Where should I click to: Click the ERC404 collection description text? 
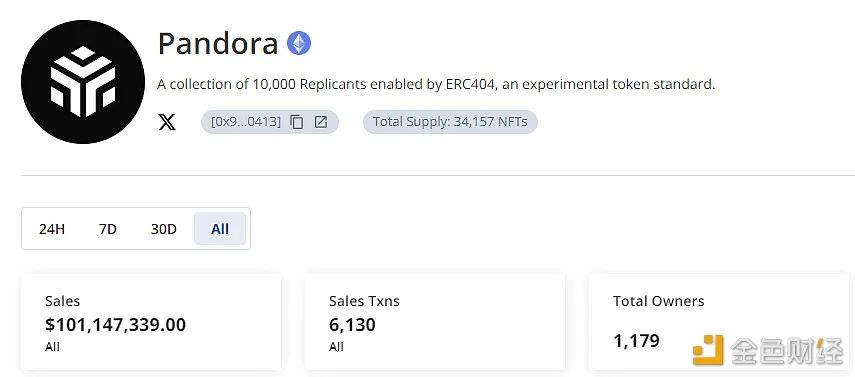coord(436,85)
